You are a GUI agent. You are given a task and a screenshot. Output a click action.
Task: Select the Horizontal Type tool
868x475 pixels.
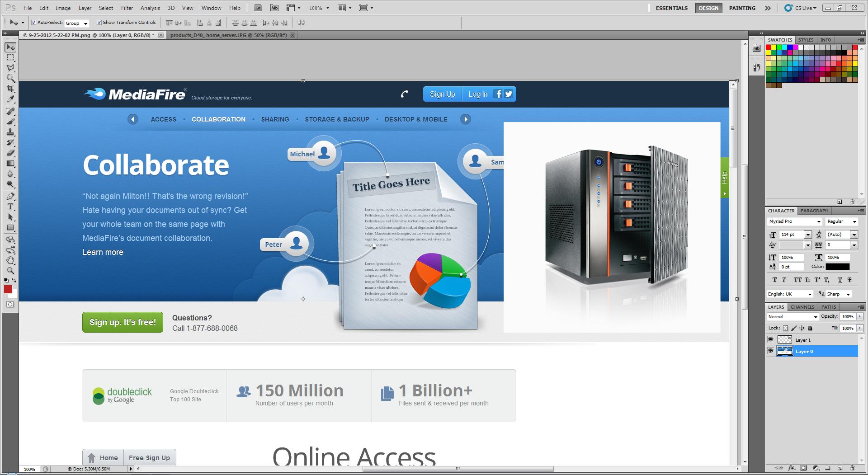(10, 207)
